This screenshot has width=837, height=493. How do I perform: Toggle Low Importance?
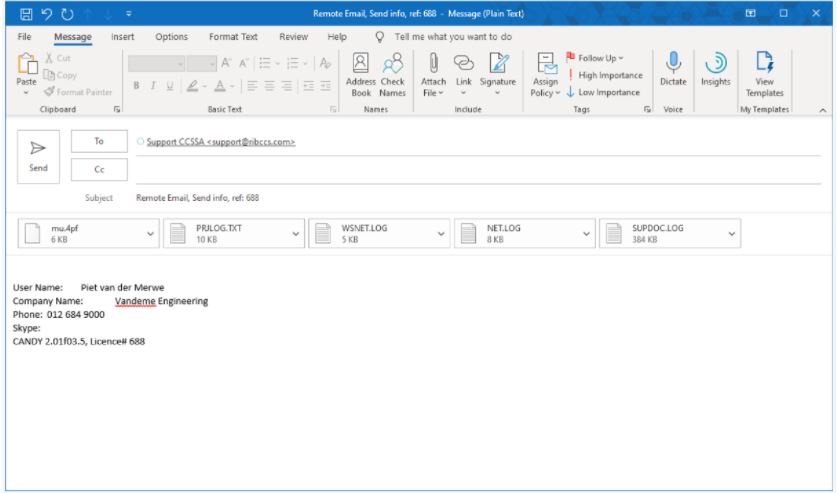tap(603, 92)
